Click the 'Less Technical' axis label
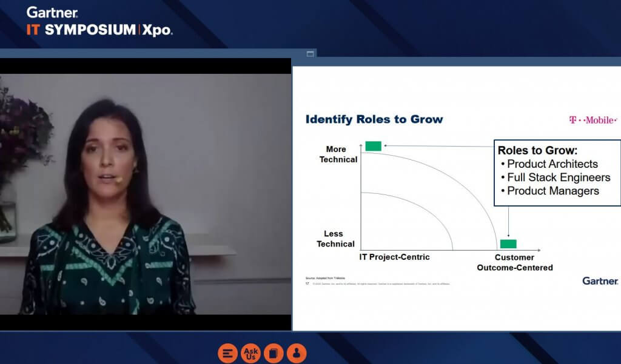This screenshot has width=621, height=364. click(335, 239)
